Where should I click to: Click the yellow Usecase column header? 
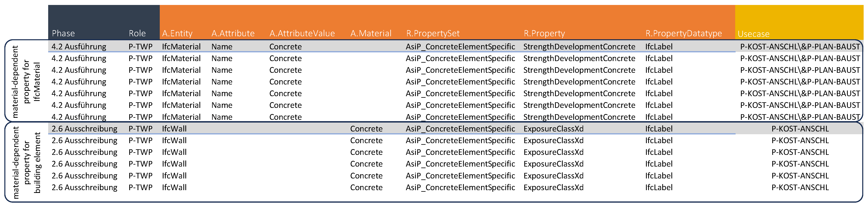[753, 34]
